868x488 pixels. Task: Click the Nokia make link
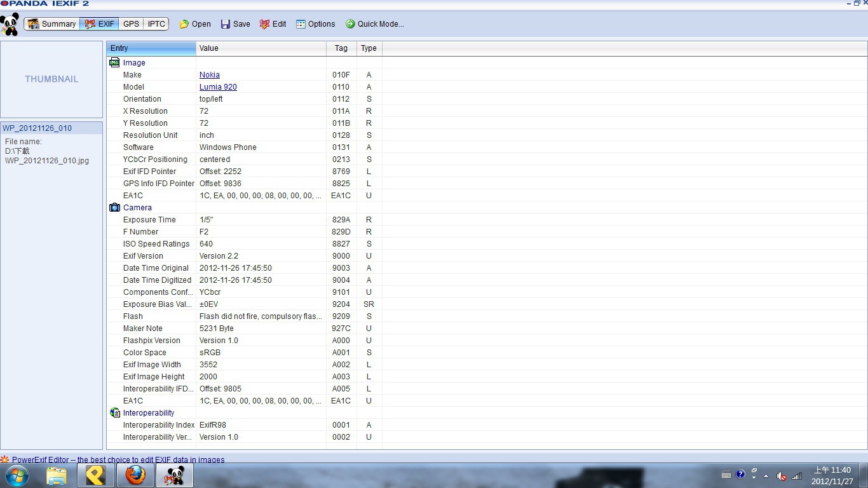(209, 75)
